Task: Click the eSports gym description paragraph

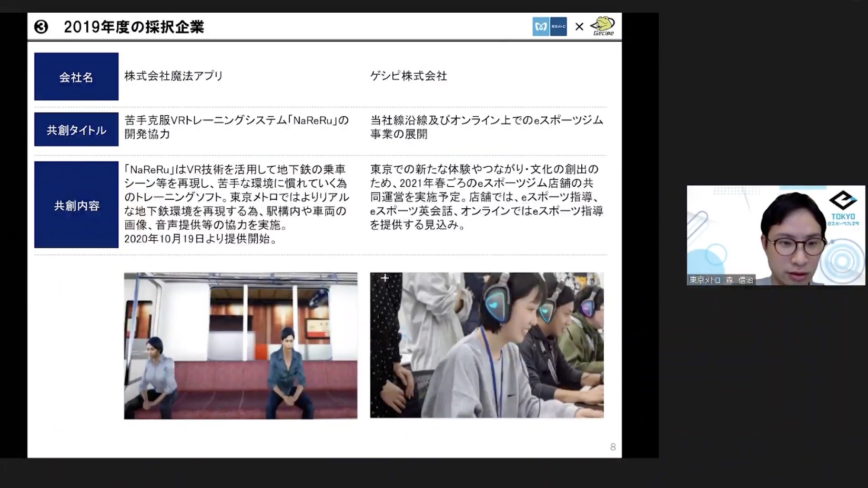Action: click(487, 197)
